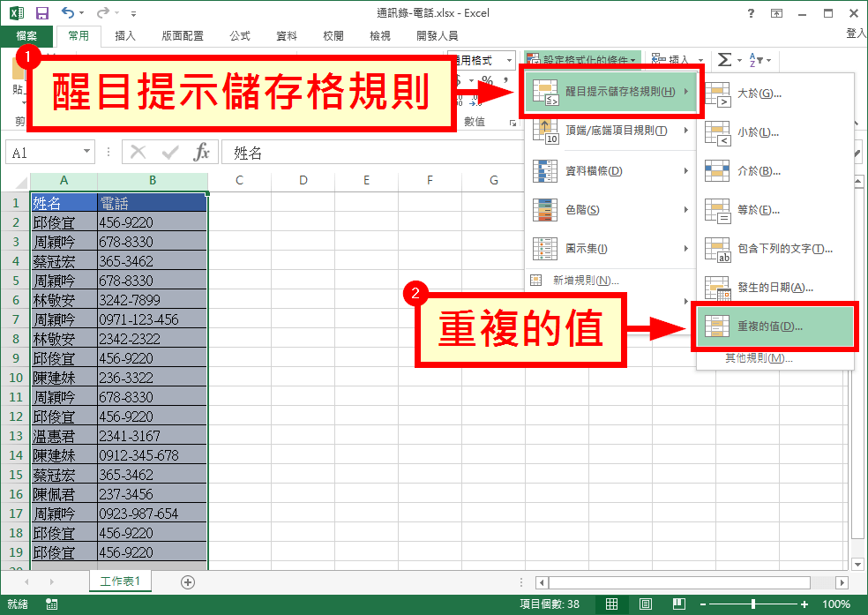Open the Sort & Filter A-Z icon
Screen dimensions: 868x615
point(756,60)
